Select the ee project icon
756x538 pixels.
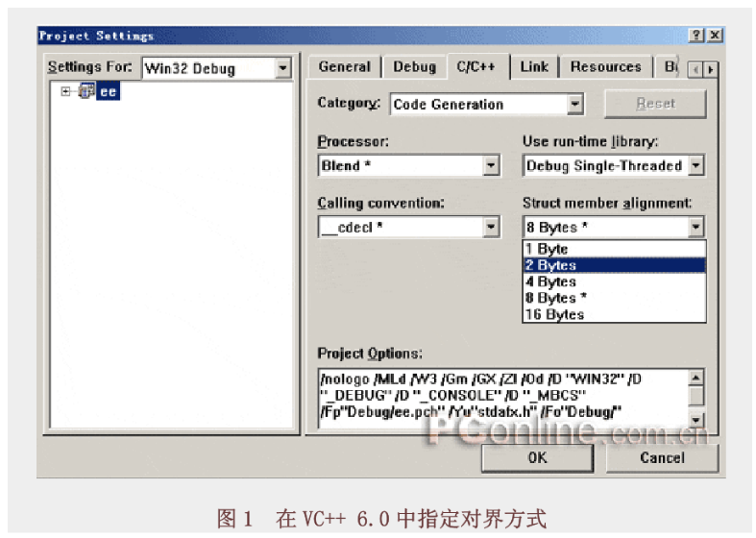(86, 91)
